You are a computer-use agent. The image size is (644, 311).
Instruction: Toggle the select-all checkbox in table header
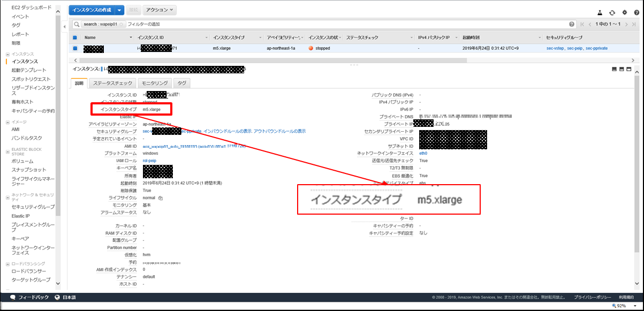pyautogui.click(x=75, y=37)
